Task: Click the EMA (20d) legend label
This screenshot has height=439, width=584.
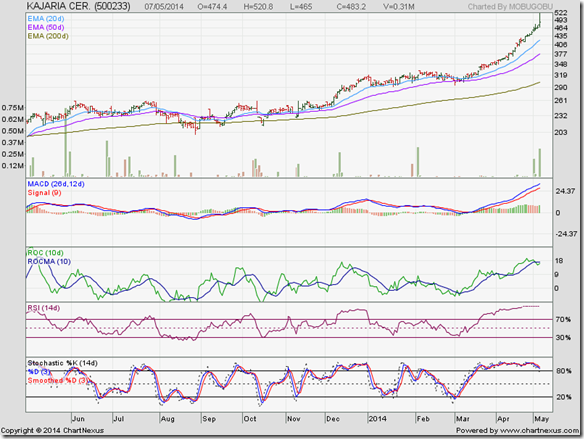Action: click(x=45, y=19)
